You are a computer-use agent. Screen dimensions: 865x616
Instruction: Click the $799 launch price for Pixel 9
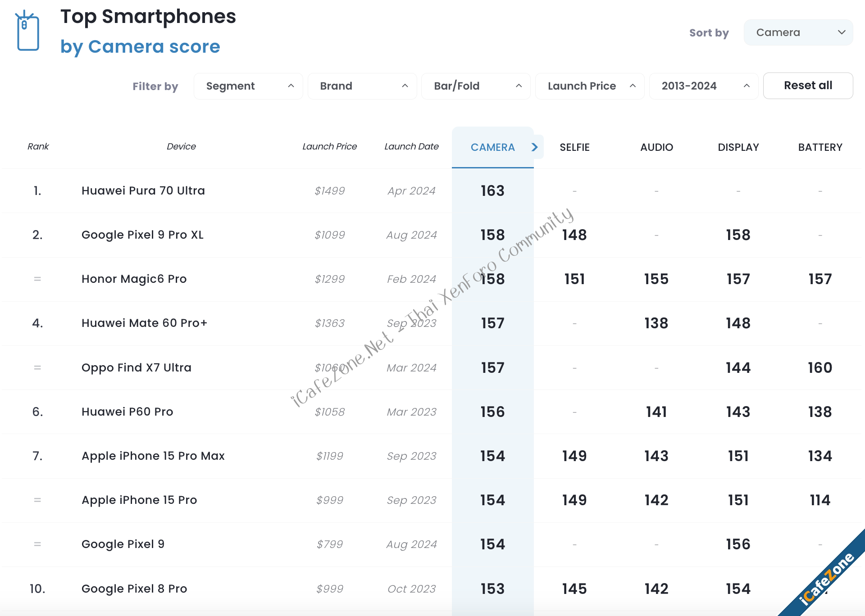[x=330, y=544]
